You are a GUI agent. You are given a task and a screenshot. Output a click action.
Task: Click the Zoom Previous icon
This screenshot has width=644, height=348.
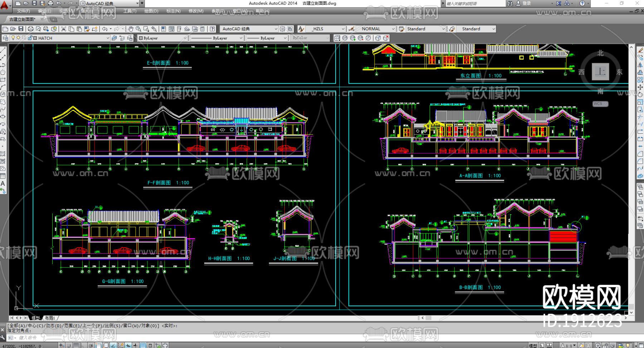coord(154,29)
